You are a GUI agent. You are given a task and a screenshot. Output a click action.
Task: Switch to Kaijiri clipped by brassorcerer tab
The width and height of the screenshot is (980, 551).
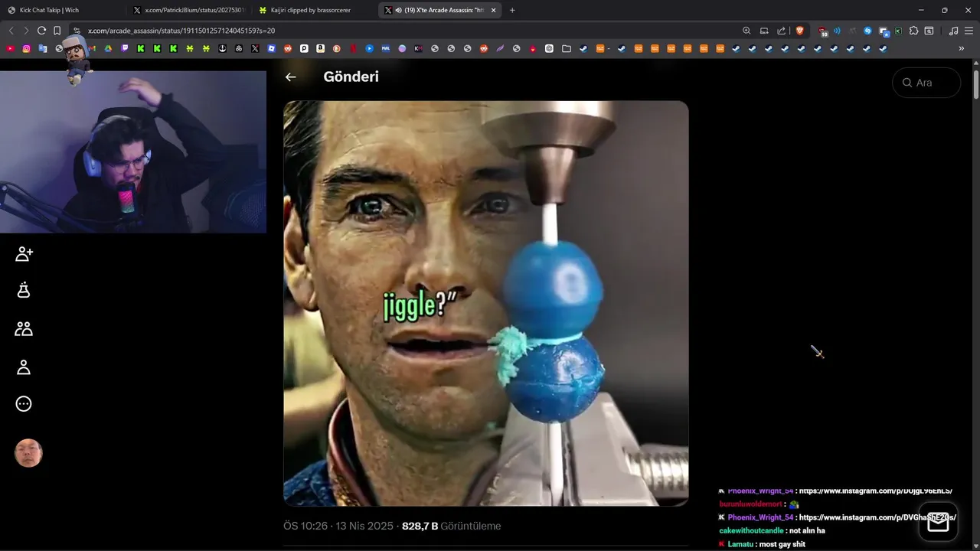point(314,10)
